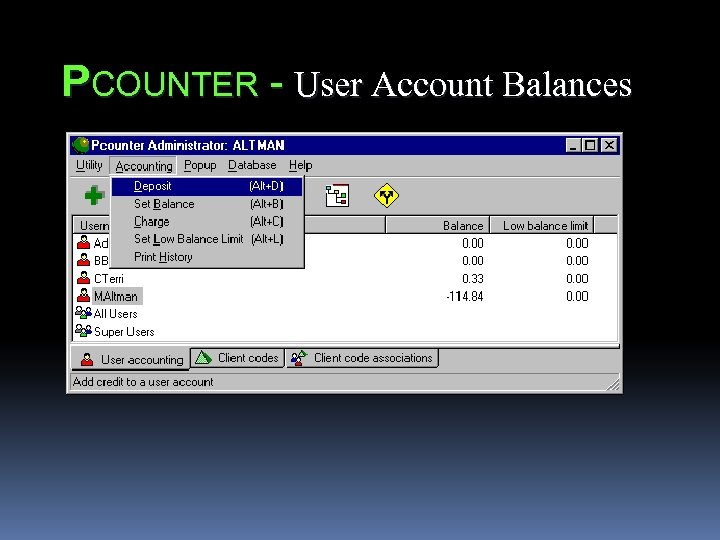
Task: Click the Ad row user icon
Action: pyautogui.click(x=84, y=242)
